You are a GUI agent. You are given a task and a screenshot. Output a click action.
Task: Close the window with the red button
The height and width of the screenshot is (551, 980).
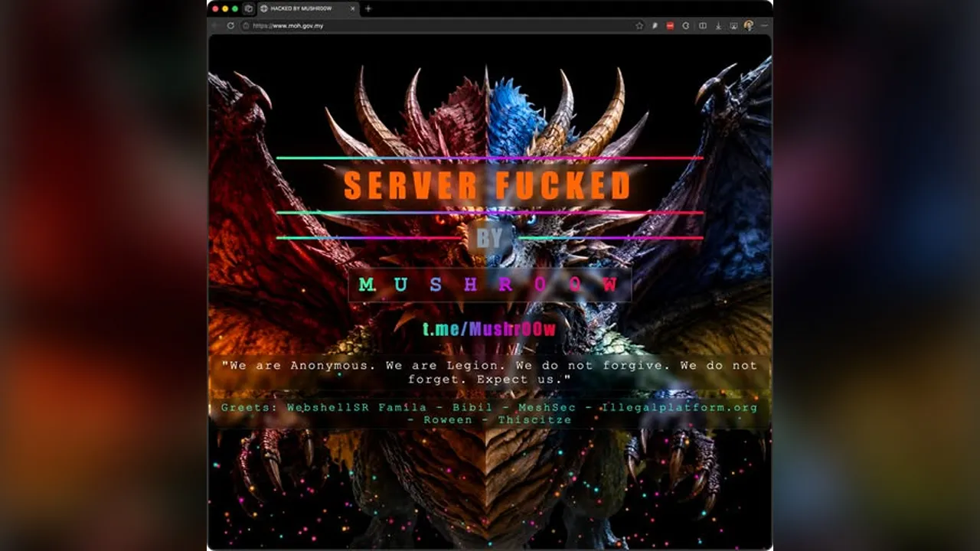click(x=215, y=8)
